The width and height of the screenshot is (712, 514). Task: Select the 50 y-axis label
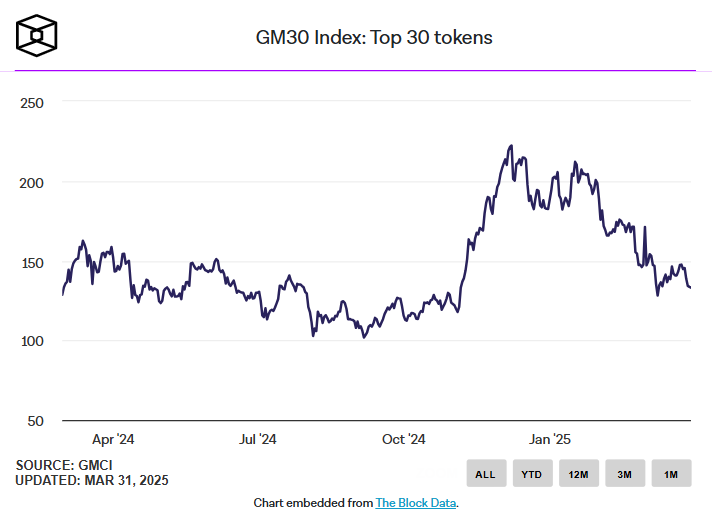coord(36,421)
